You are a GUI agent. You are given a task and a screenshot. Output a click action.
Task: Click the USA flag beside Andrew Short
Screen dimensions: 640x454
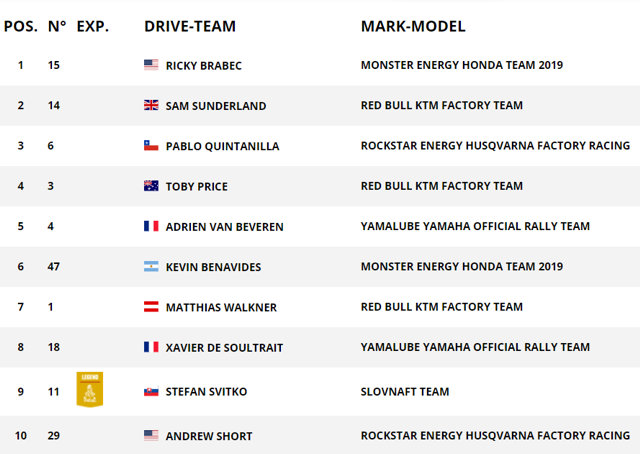click(x=151, y=435)
